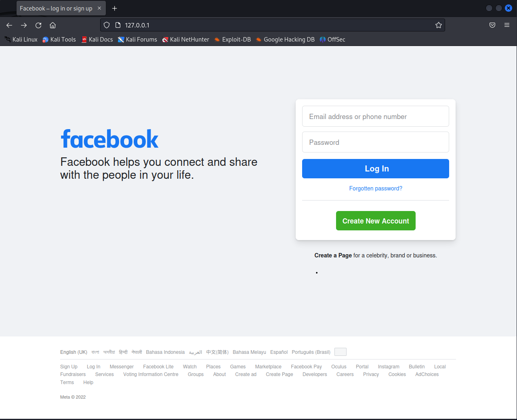Open the Forgotten password? link
The height and width of the screenshot is (420, 517).
pos(376,188)
